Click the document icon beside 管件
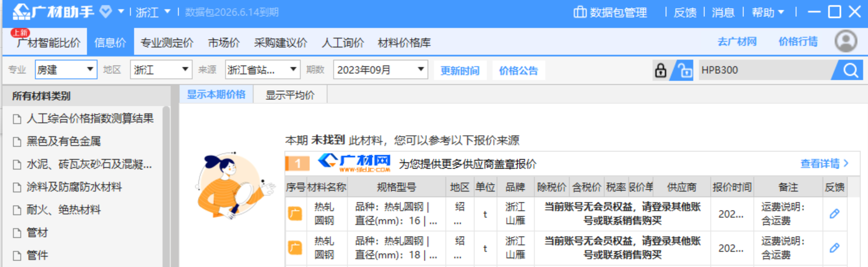Viewport: 868px width, 267px height. 17,256
